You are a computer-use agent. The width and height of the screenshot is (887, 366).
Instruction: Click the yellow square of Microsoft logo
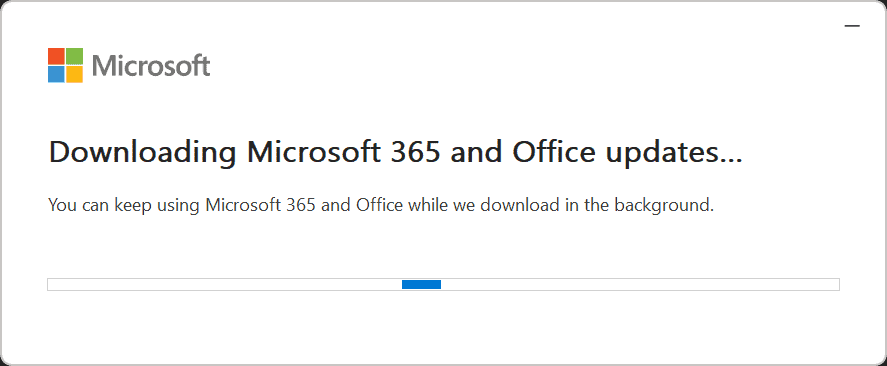click(x=75, y=75)
